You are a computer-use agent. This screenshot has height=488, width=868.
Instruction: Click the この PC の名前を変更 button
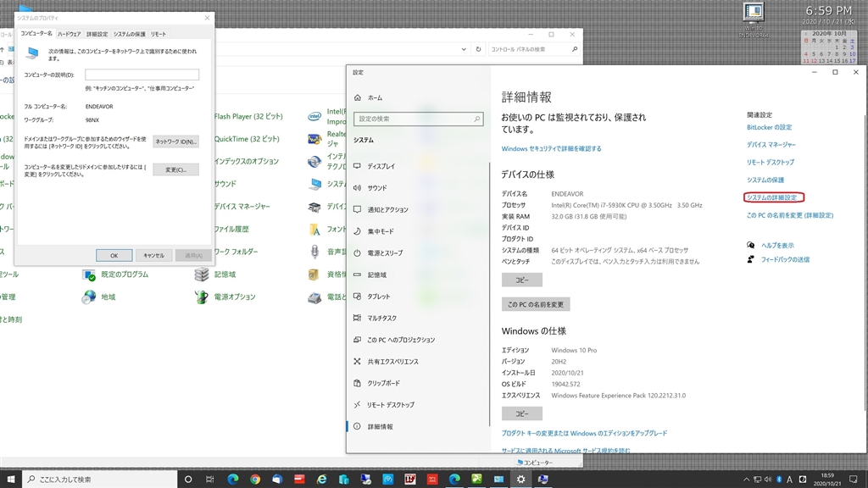536,304
